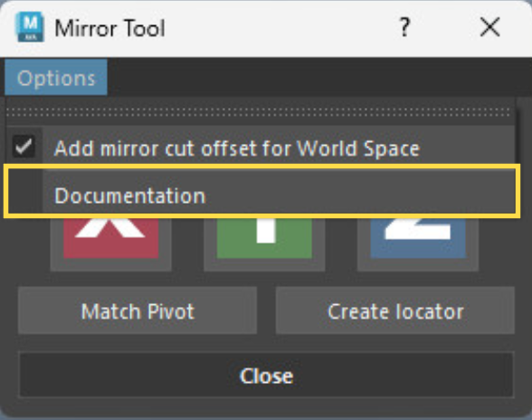532x420 pixels.
Task: Mirror along the green Y axis icon
Action: [264, 239]
